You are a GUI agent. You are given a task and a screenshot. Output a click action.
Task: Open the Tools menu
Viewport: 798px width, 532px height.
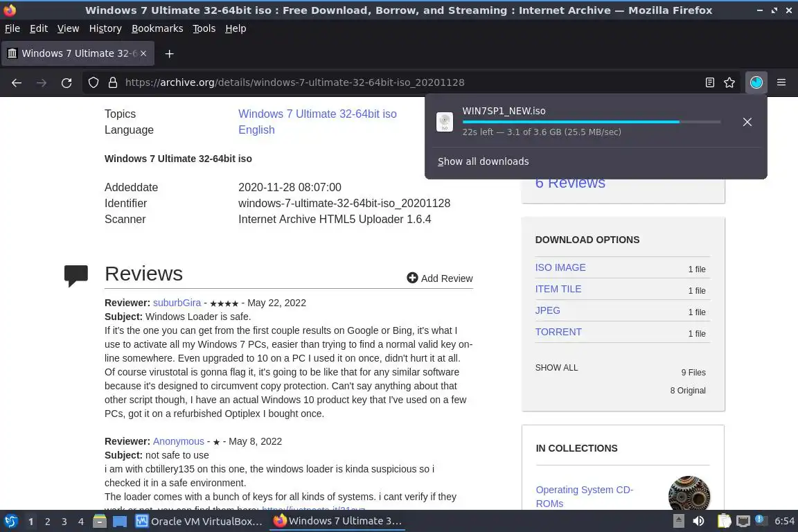[204, 28]
